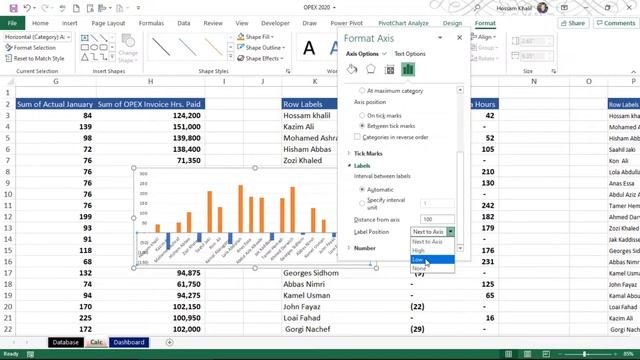Select Specify interval unit radio
640x360 pixels.
(x=362, y=203)
